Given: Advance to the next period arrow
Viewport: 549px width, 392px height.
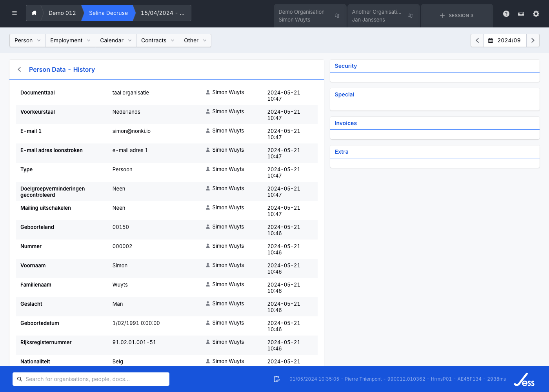Looking at the screenshot, I should tap(533, 40).
